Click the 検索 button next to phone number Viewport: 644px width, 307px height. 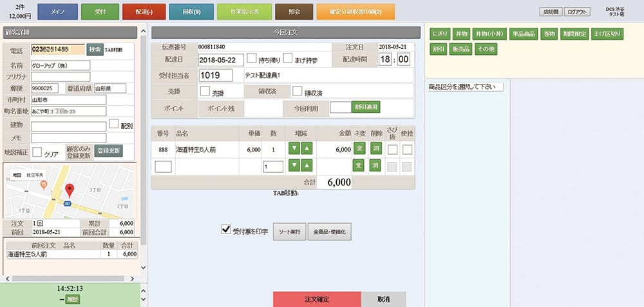click(95, 50)
